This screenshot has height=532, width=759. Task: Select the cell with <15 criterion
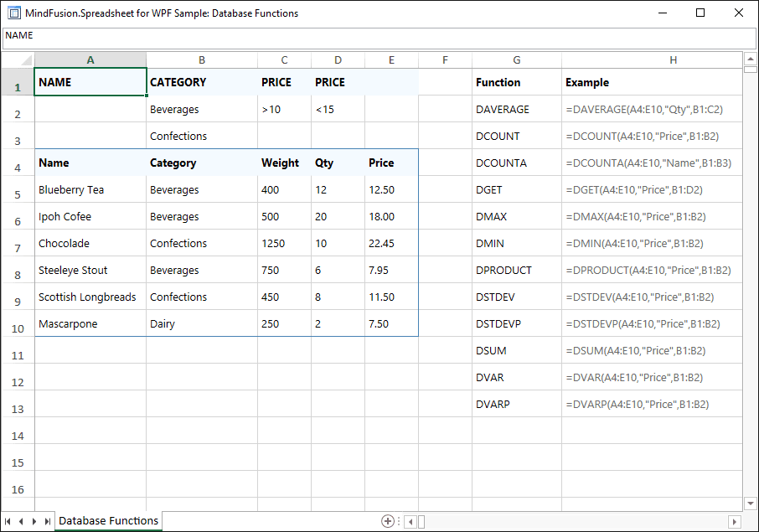(x=338, y=109)
